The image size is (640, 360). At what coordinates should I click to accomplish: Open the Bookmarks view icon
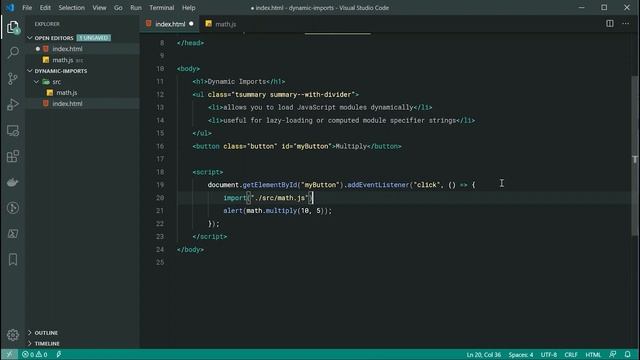tap(13, 260)
